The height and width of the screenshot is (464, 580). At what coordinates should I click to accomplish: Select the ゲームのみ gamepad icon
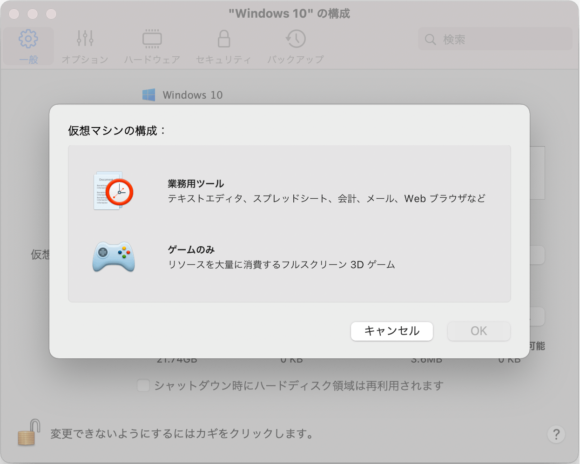(x=114, y=257)
